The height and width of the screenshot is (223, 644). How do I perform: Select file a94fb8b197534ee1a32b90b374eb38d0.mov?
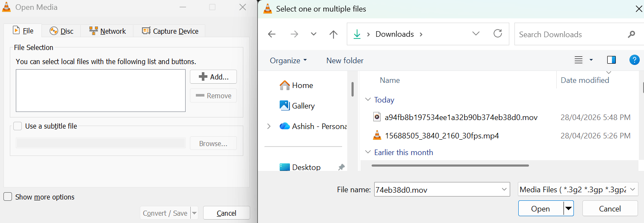click(461, 117)
